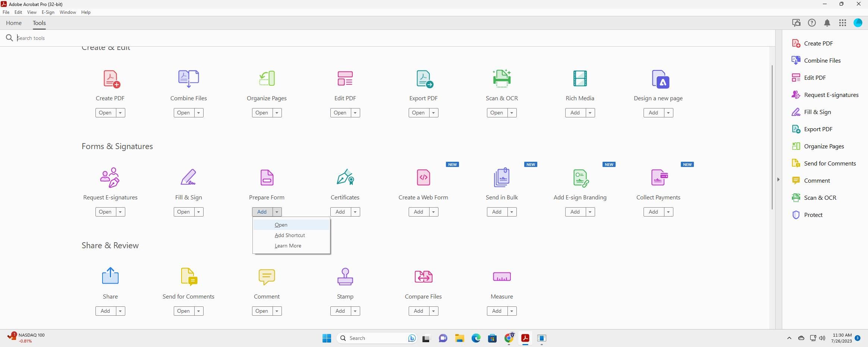Click the Windows taskbar Search box
Screen dimensions: 868x347
(x=377, y=338)
